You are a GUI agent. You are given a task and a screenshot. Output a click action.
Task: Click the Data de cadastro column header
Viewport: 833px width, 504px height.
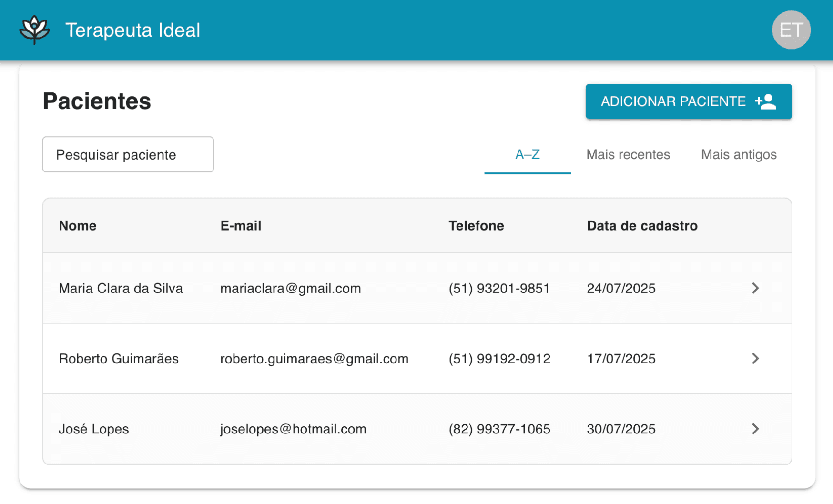click(642, 225)
